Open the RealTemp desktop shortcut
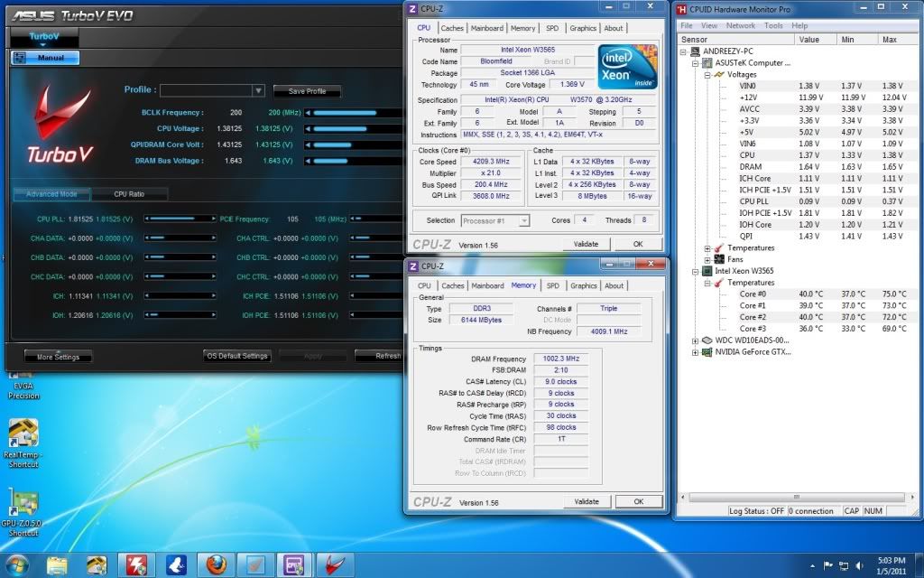This screenshot has height=578, width=924. coord(23,443)
